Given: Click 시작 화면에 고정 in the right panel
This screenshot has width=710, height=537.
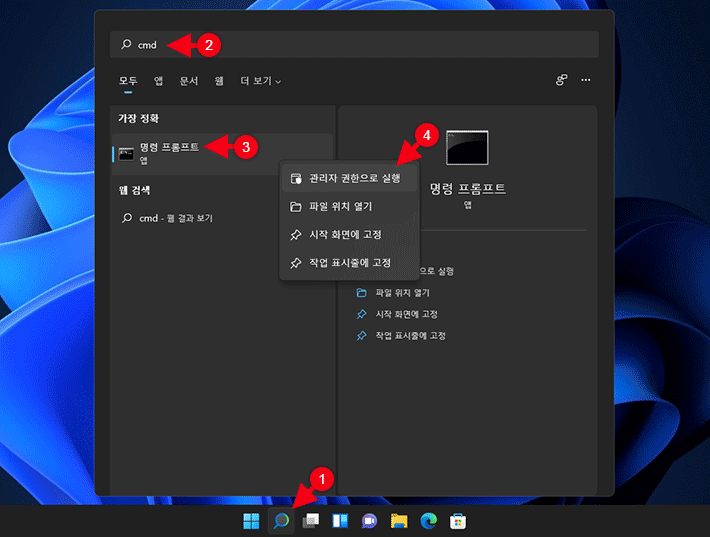Looking at the screenshot, I should 406,314.
